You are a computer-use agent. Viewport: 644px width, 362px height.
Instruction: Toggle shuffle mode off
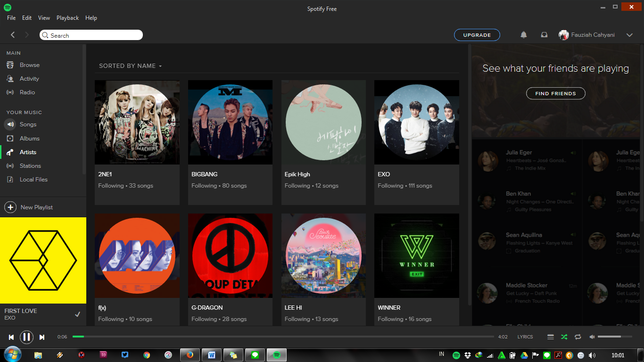pos(564,337)
